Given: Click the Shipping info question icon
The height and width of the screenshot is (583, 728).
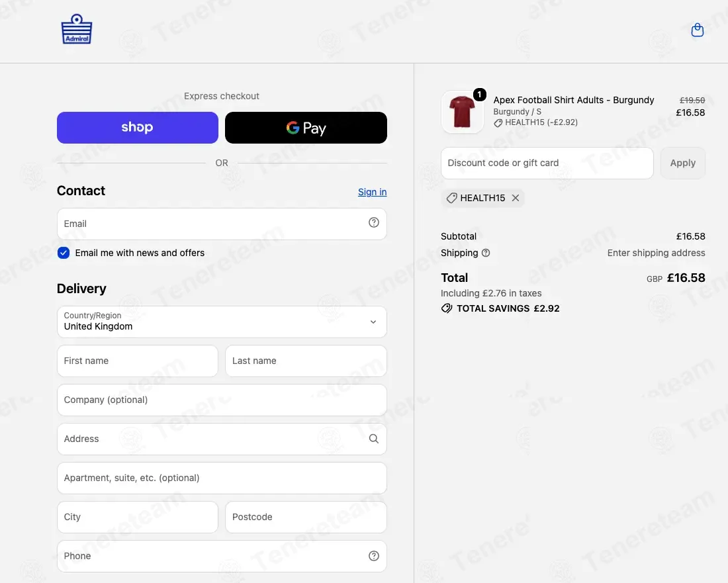Looking at the screenshot, I should pyautogui.click(x=486, y=253).
